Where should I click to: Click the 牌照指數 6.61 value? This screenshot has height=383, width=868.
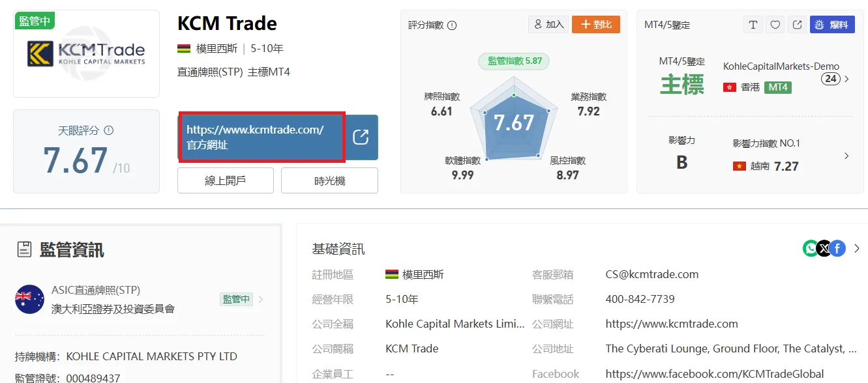pos(441,111)
